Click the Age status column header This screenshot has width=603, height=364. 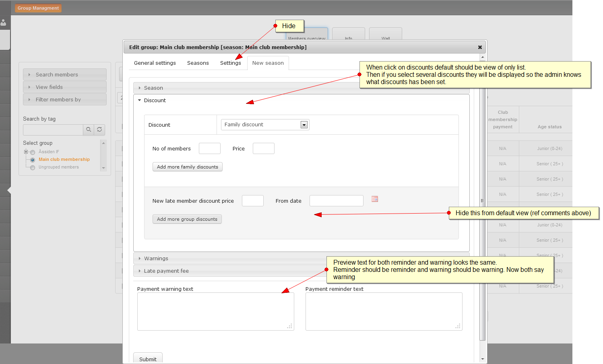point(549,127)
